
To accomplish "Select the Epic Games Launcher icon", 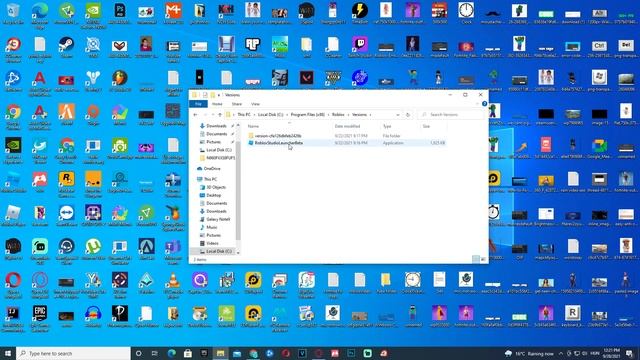I will (x=40, y=318).
